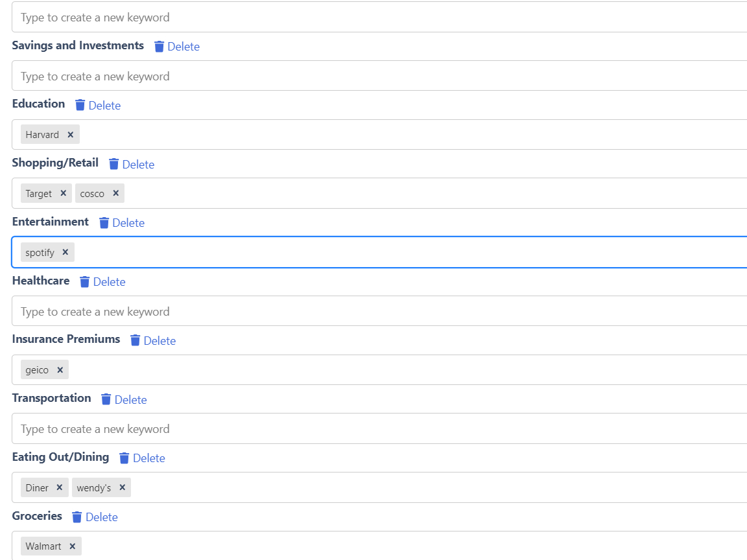This screenshot has height=560, width=747.
Task: Click trash icon next to Shopping/Retail
Action: 114,164
